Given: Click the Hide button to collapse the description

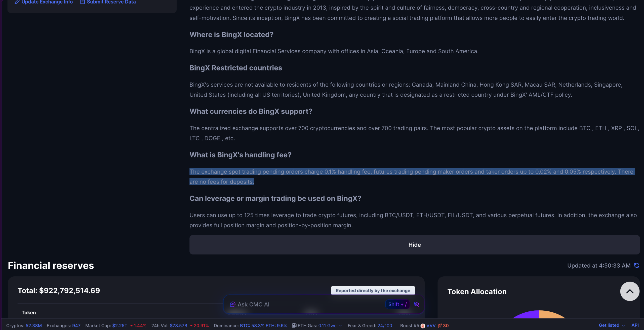Looking at the screenshot, I should coord(415,245).
